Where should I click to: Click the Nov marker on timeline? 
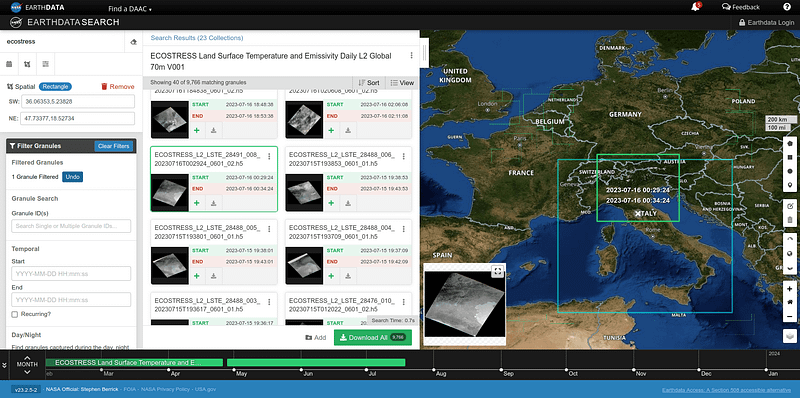click(635, 371)
